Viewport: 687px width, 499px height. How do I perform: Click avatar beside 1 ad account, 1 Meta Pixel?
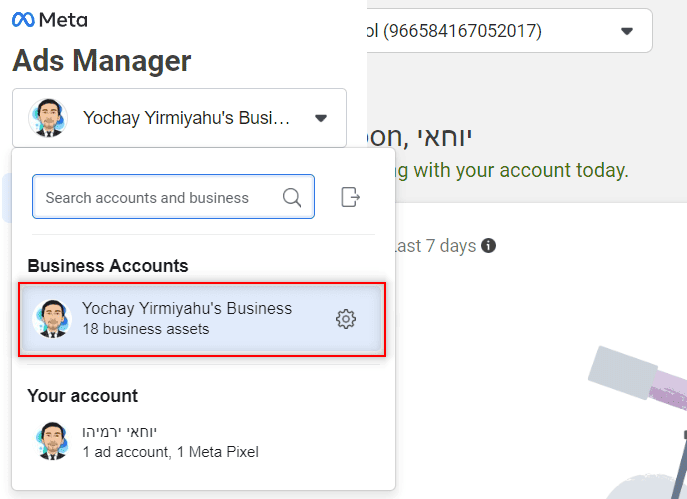(x=52, y=441)
